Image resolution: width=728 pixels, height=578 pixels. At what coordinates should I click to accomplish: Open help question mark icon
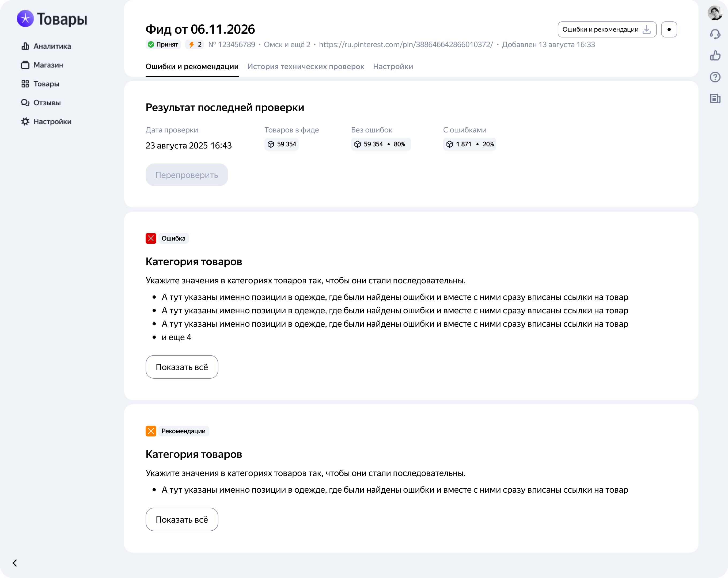715,77
